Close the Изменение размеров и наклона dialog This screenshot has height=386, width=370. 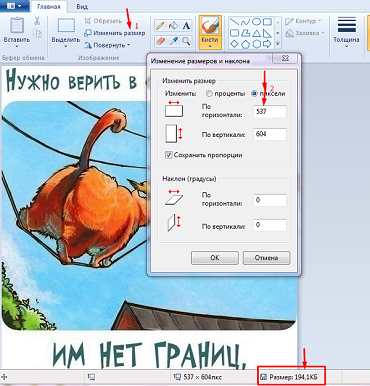pos(285,58)
